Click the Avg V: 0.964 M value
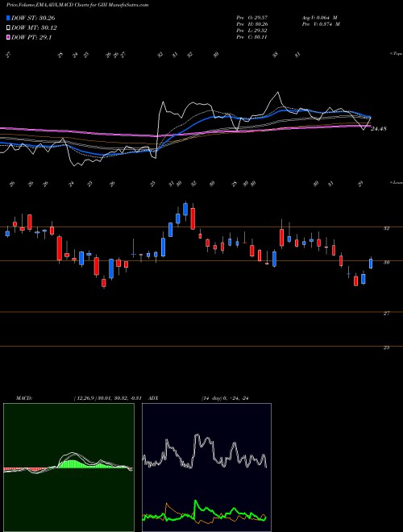The height and width of the screenshot is (532, 403). pyautogui.click(x=319, y=17)
